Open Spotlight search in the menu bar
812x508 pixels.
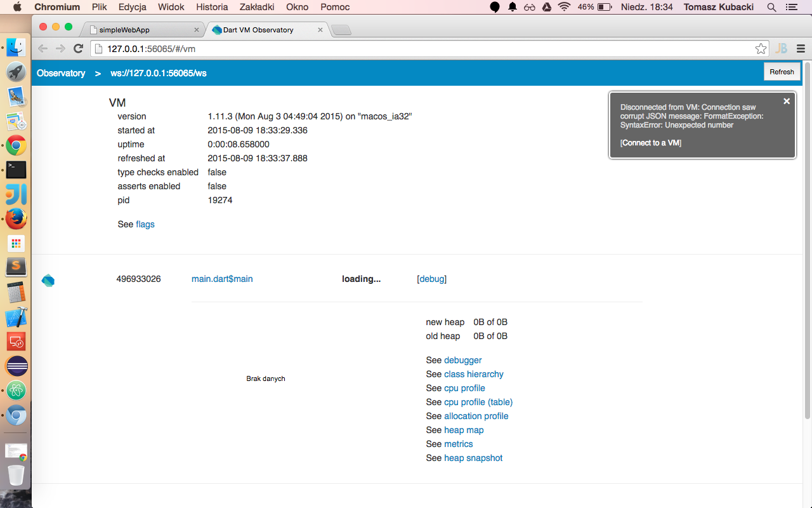pyautogui.click(x=771, y=7)
